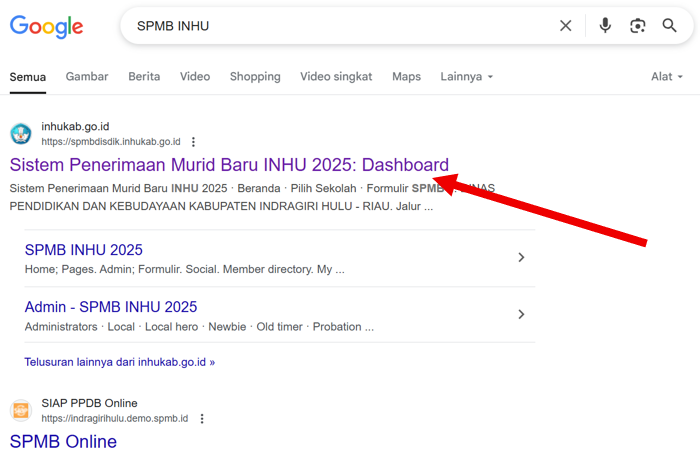The image size is (700, 456).
Task: Click the inhukab.go.id site name
Action: [x=75, y=127]
